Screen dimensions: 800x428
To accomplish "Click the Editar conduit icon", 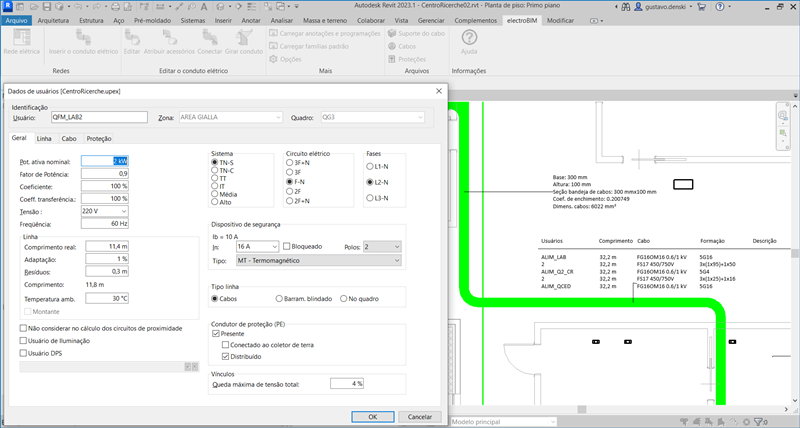I will (x=131, y=38).
